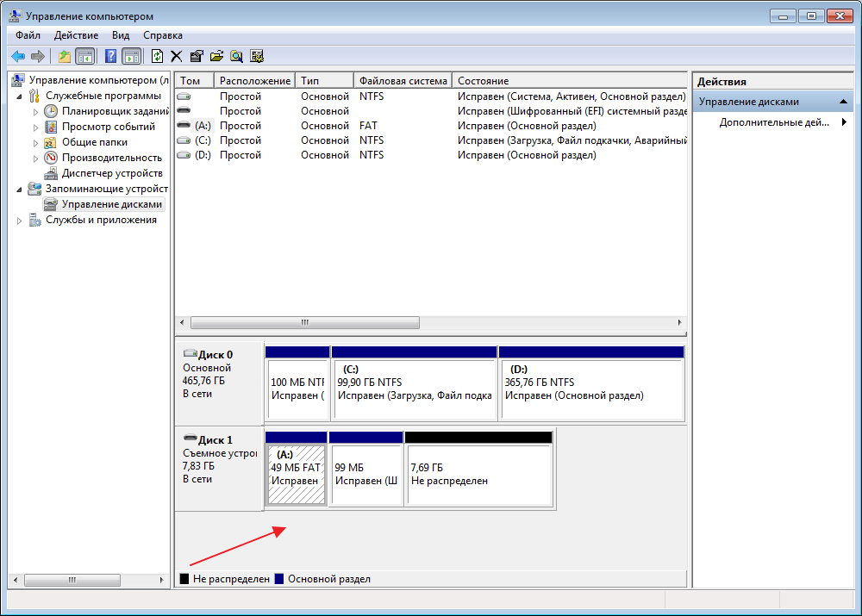The width and height of the screenshot is (862, 616).
Task: Open Properties using the checklist toolbar icon
Action: point(197,56)
